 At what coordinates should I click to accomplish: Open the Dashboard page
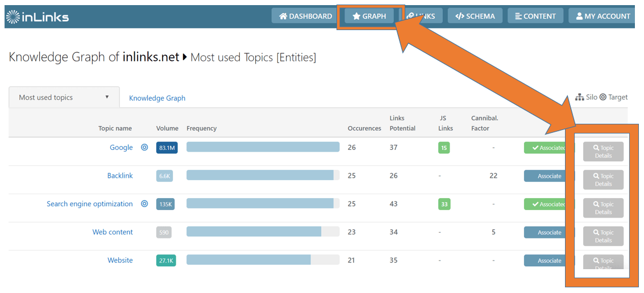point(306,16)
